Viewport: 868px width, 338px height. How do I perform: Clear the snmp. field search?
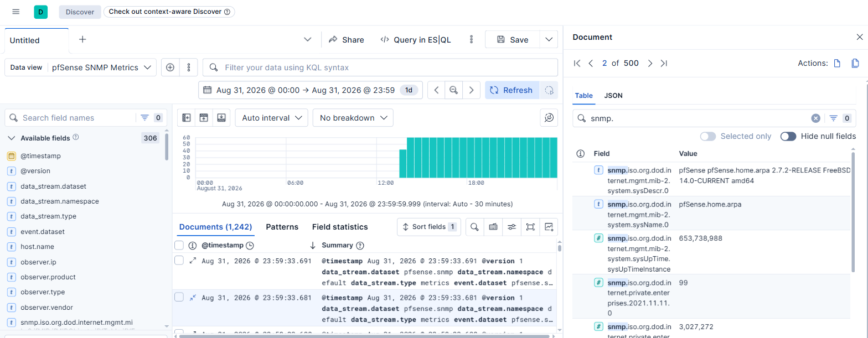(x=815, y=118)
